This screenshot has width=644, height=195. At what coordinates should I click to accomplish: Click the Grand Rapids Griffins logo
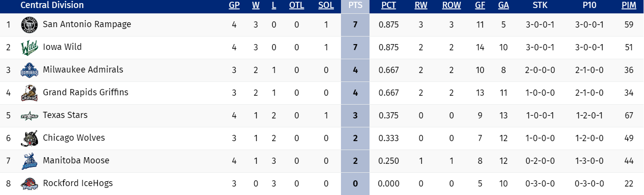pyautogui.click(x=29, y=93)
